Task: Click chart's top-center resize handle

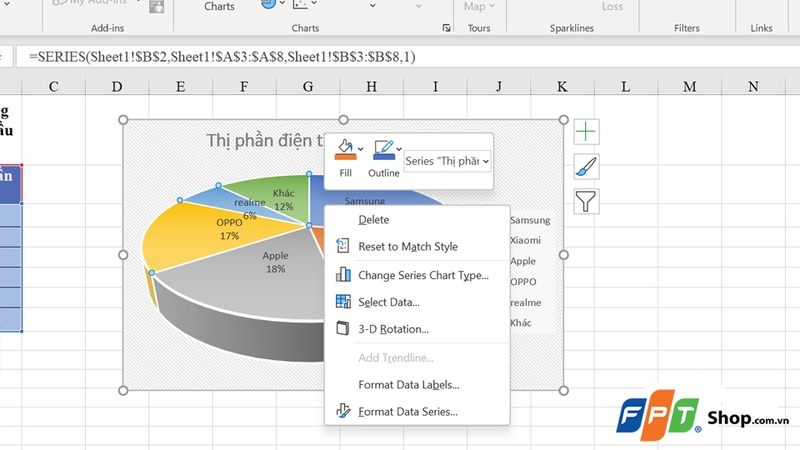Action: 343,120
